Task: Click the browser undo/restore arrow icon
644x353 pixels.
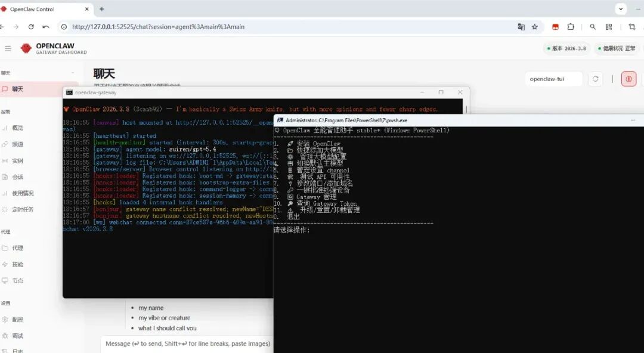Action: [x=45, y=27]
